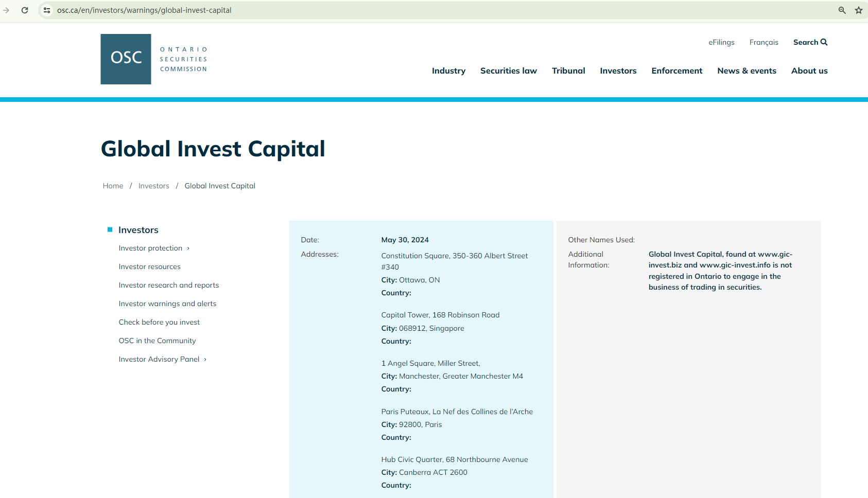The image size is (868, 498).
Task: Switch site language to Français
Action: point(764,42)
